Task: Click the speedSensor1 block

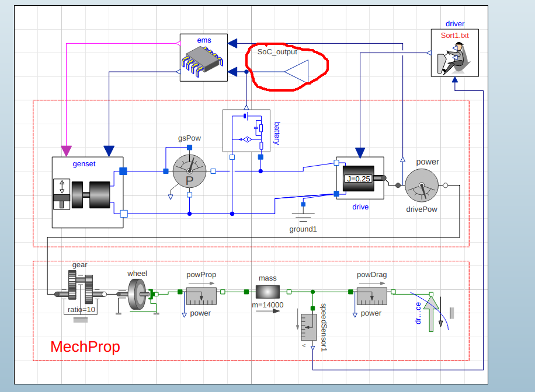Action: [309, 327]
